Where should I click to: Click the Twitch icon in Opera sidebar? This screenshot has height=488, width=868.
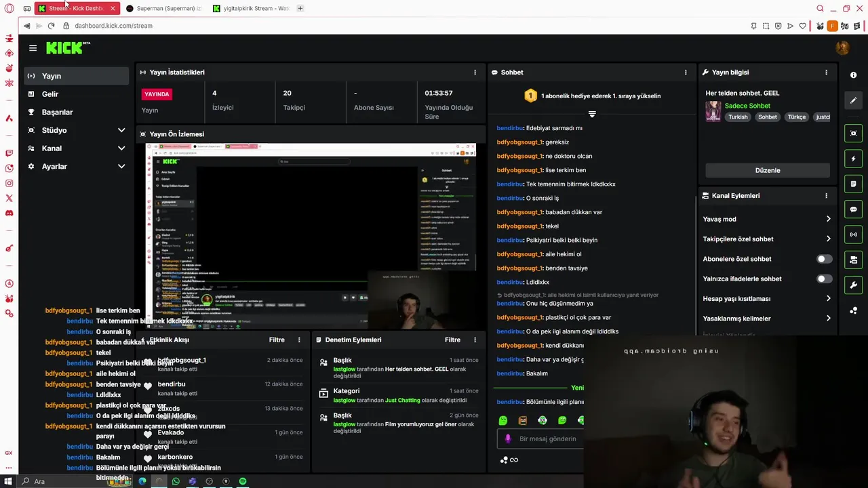[x=9, y=153]
